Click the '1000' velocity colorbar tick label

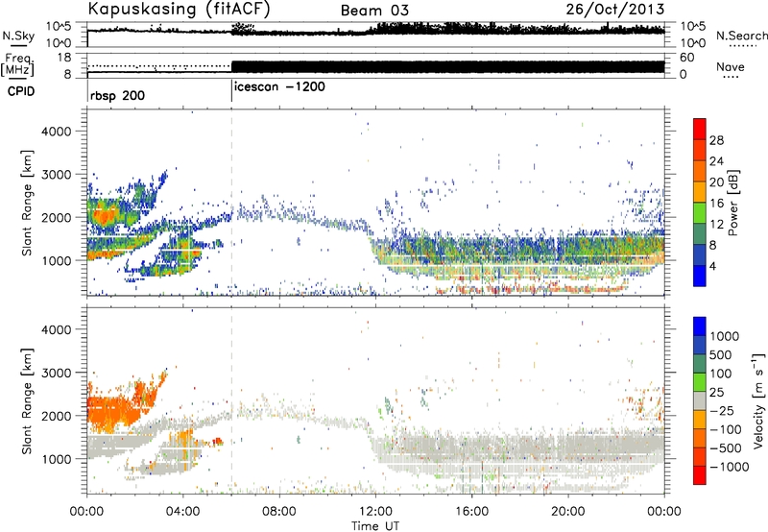[x=725, y=336]
